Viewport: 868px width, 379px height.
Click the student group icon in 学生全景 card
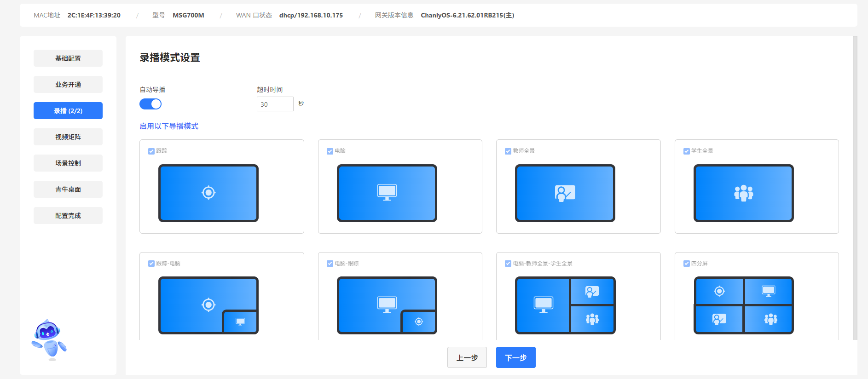click(x=743, y=193)
